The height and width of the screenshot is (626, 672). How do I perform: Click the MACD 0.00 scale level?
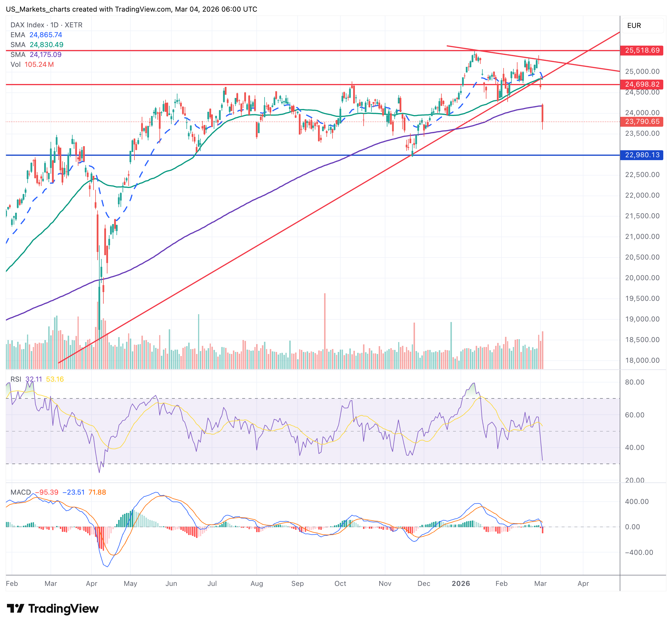tap(632, 527)
